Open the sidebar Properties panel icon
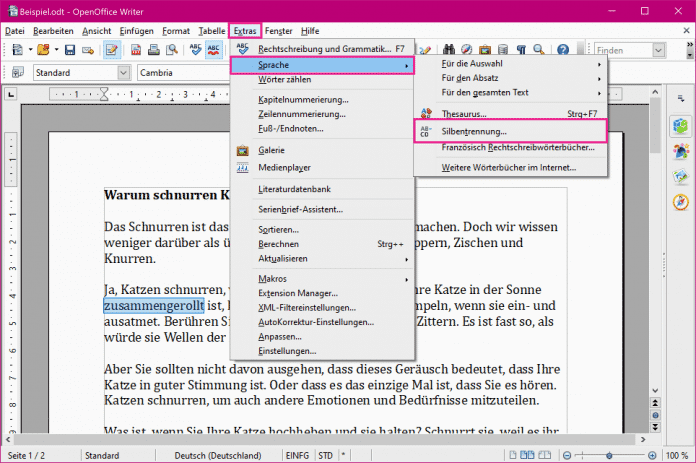The height and width of the screenshot is (463, 696). tap(679, 126)
